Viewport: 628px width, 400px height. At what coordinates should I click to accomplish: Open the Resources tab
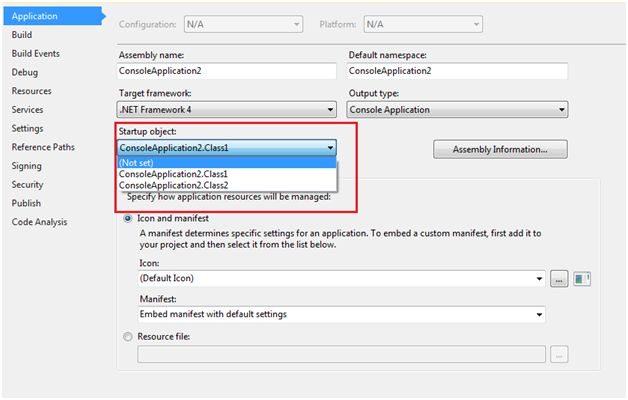point(32,91)
